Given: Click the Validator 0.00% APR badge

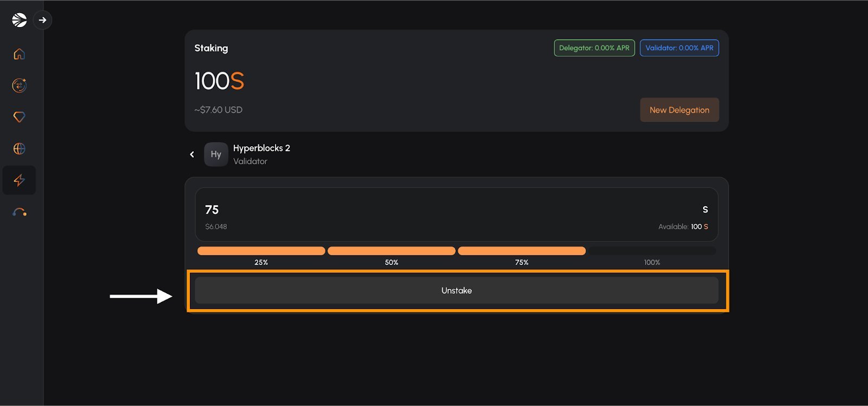Looking at the screenshot, I should pyautogui.click(x=679, y=48).
